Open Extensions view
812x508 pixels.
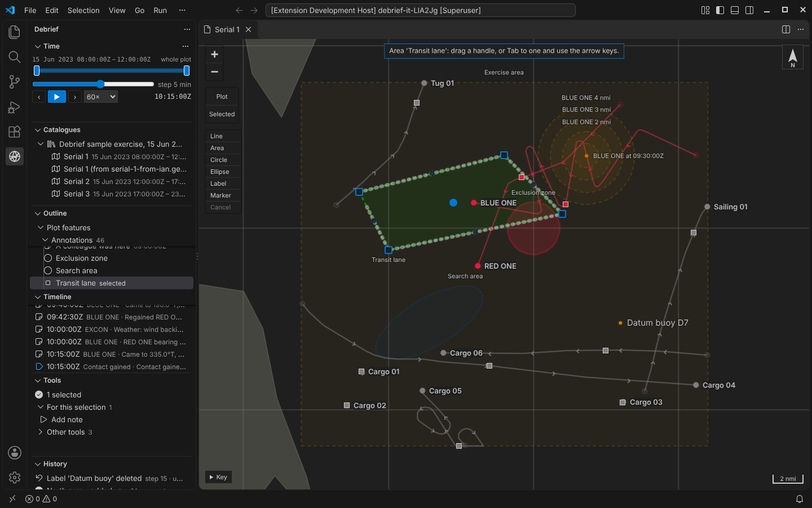[x=15, y=132]
